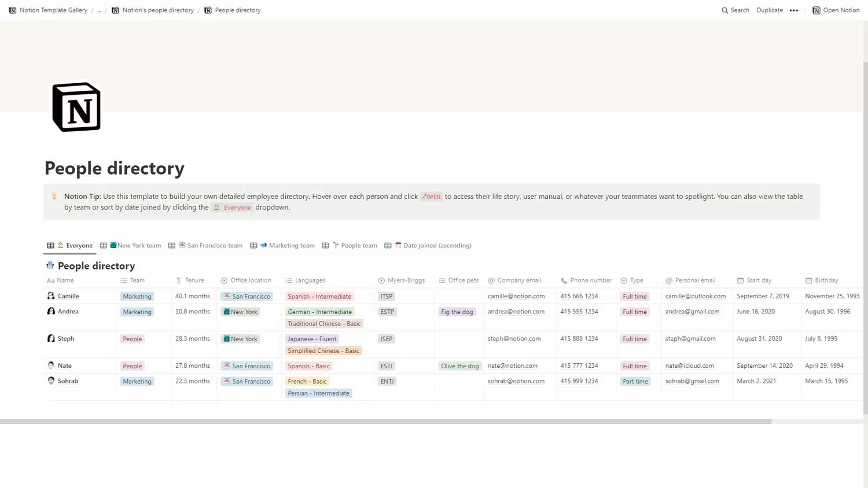
Task: Click the Notion Template Gallery breadcrumb logo icon
Action: coord(13,10)
